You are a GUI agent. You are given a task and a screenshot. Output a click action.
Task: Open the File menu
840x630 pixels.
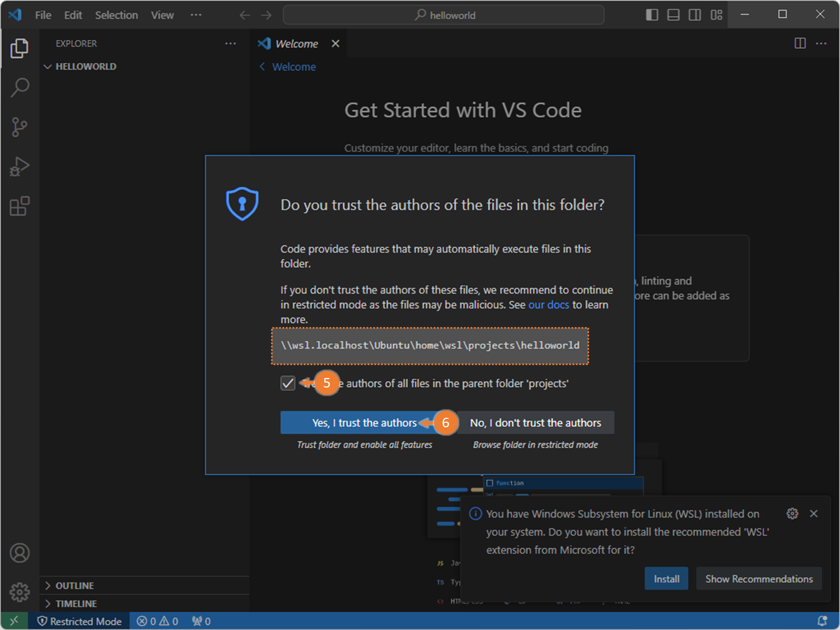coord(43,15)
